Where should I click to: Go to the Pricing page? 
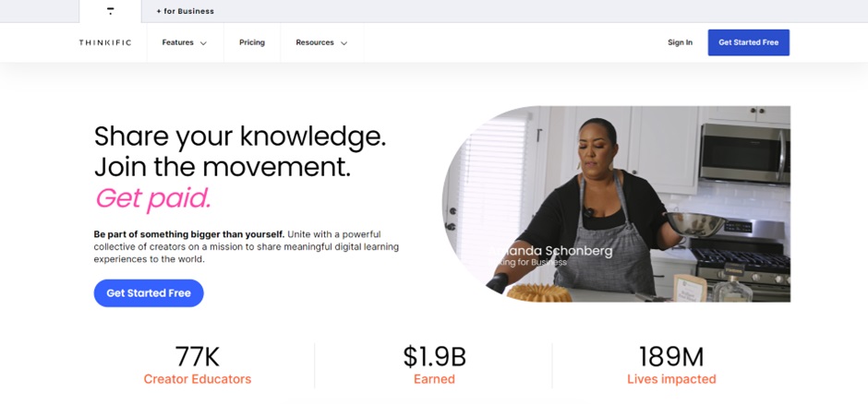point(252,42)
